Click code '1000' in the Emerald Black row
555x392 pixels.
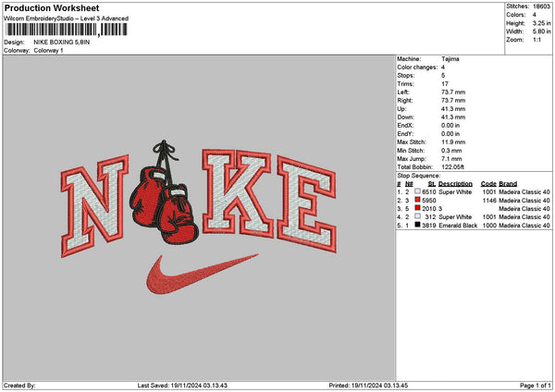(489, 226)
